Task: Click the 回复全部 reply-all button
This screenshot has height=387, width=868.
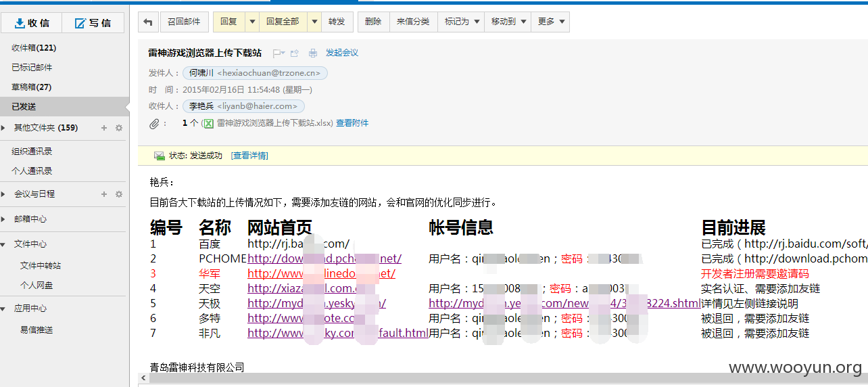Action: [x=283, y=22]
